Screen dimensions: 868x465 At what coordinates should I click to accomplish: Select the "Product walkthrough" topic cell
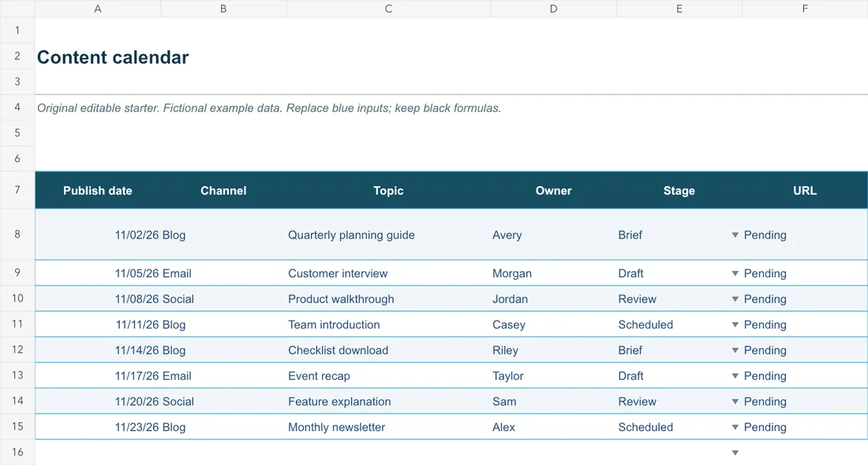click(388, 299)
